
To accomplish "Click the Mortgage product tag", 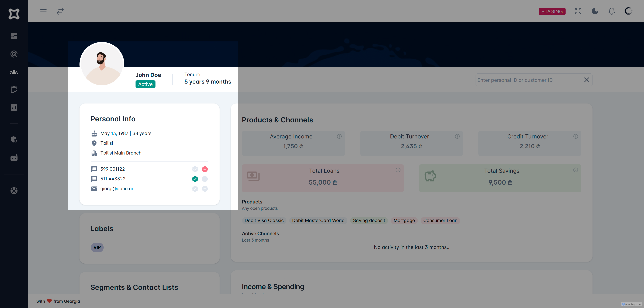I will pyautogui.click(x=404, y=220).
